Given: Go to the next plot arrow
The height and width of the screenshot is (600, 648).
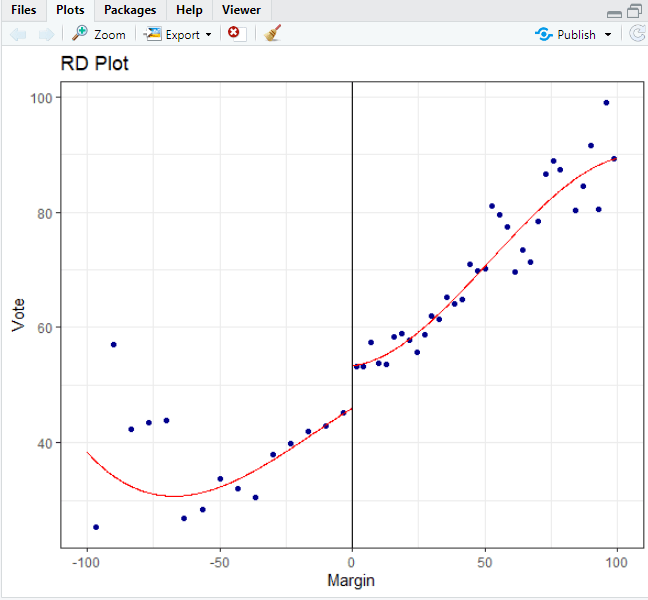Looking at the screenshot, I should tap(46, 34).
